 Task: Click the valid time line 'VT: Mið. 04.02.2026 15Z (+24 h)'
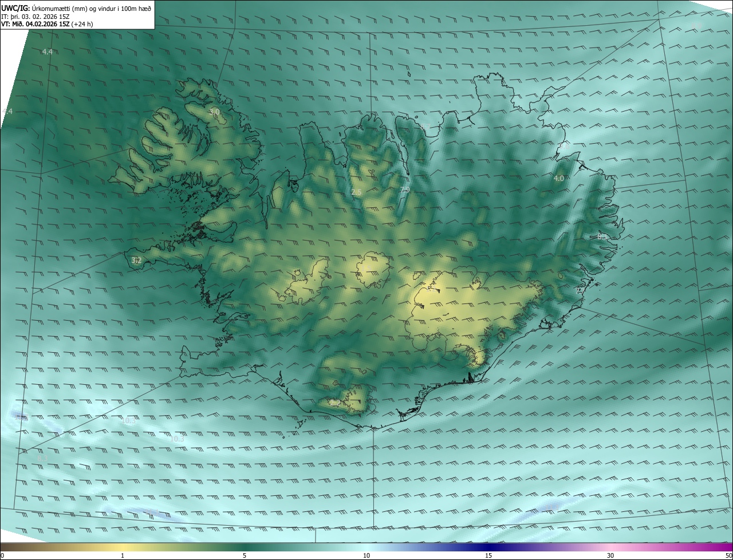click(x=47, y=24)
